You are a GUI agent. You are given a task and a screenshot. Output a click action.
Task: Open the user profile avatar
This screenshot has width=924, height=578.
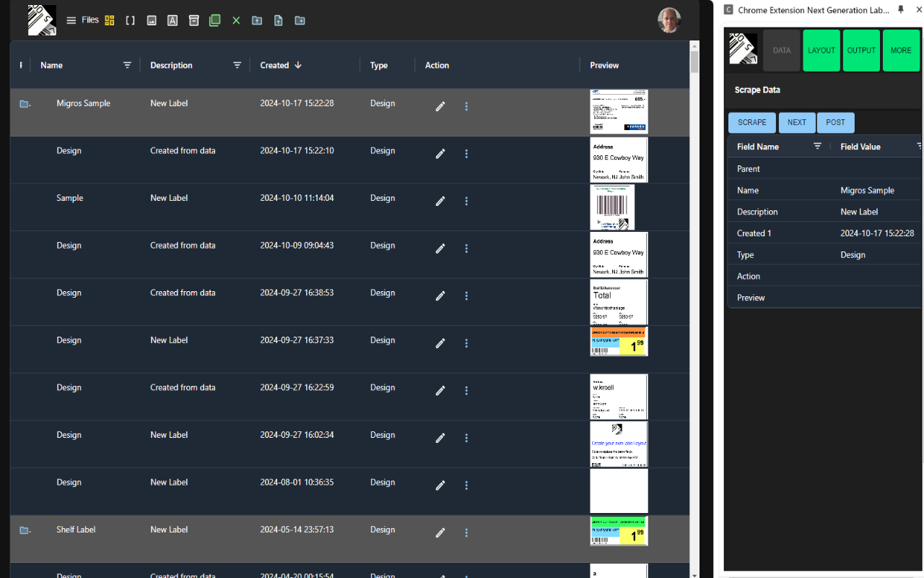670,20
